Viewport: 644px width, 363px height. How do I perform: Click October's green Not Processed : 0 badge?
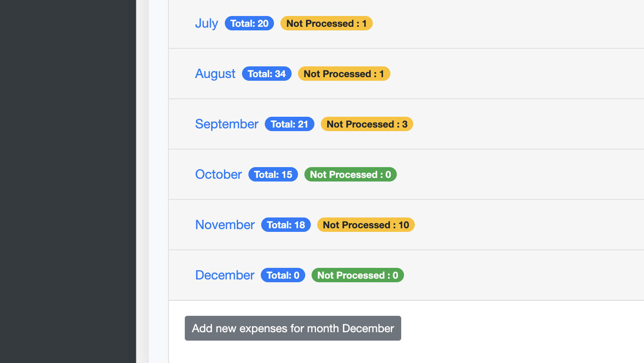[x=350, y=175]
